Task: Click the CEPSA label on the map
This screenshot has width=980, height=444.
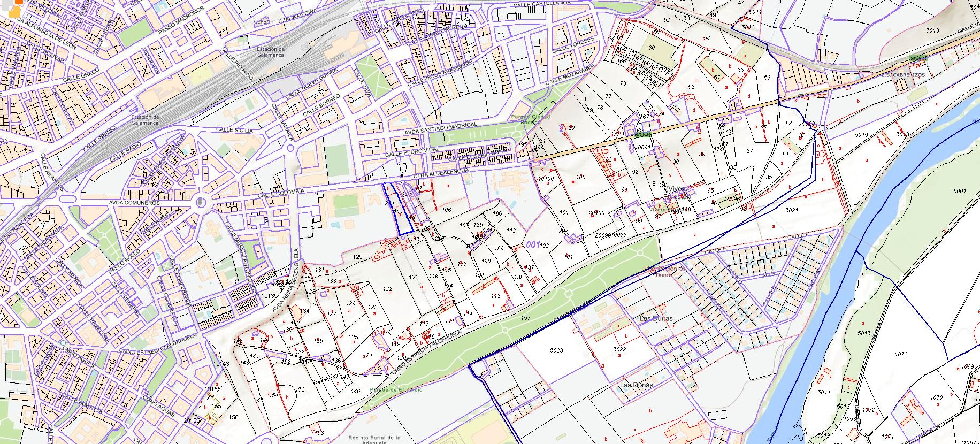Action: point(262,22)
